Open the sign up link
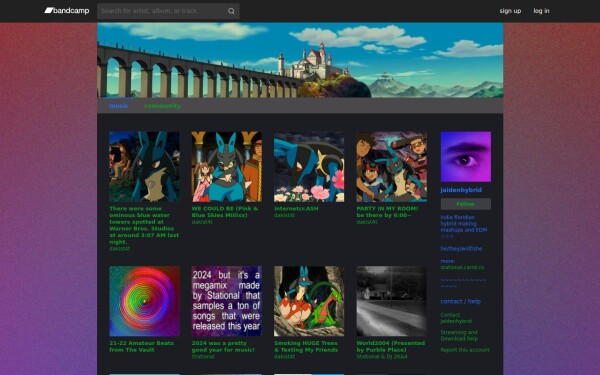Image resolution: width=600 pixels, height=375 pixels. click(510, 11)
